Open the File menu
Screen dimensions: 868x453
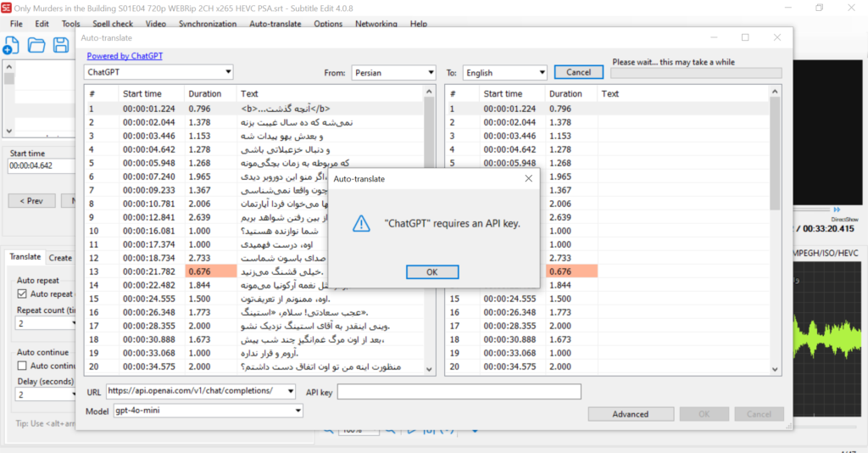pos(16,24)
